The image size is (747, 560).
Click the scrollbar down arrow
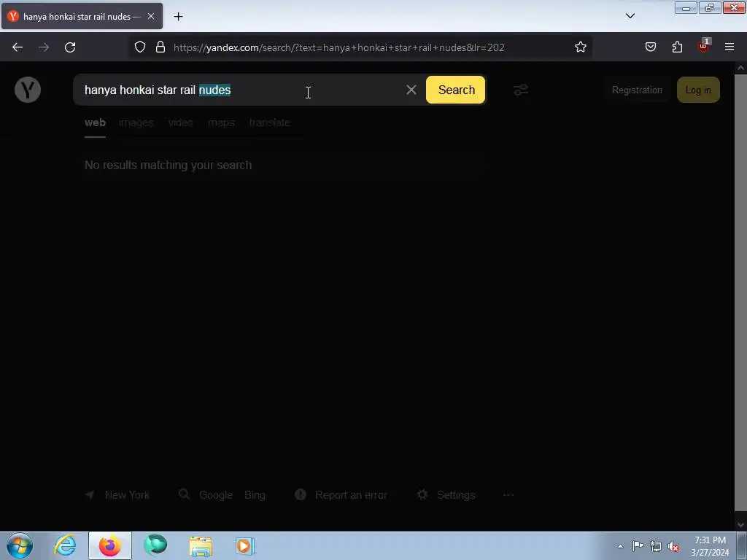tap(740, 525)
